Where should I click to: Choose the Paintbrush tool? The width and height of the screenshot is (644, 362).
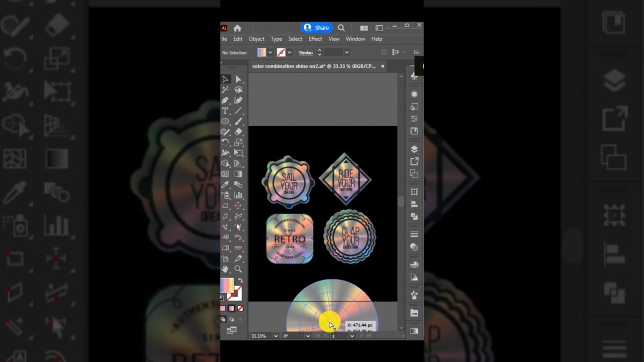[x=238, y=121]
